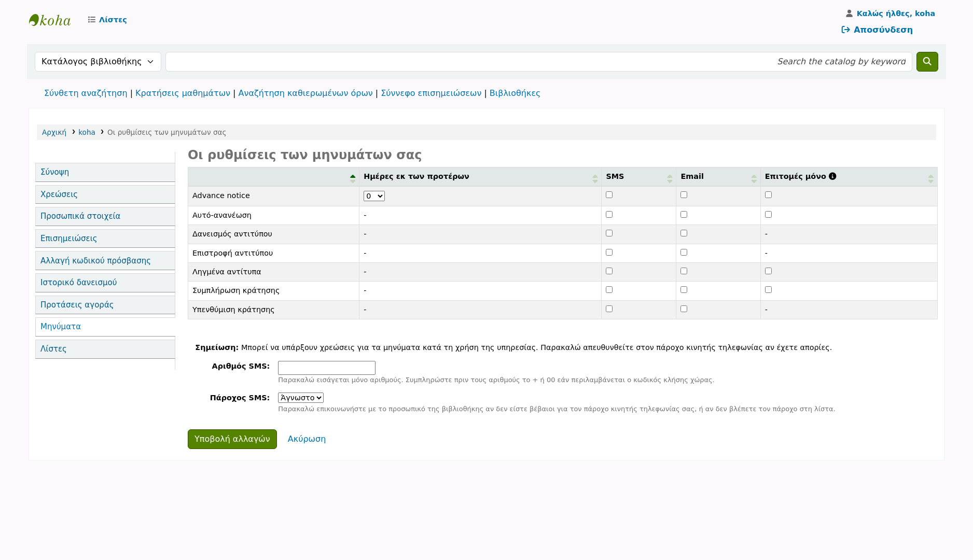This screenshot has height=560, width=973.
Task: Enable SMS for Advance notice
Action: click(x=609, y=195)
